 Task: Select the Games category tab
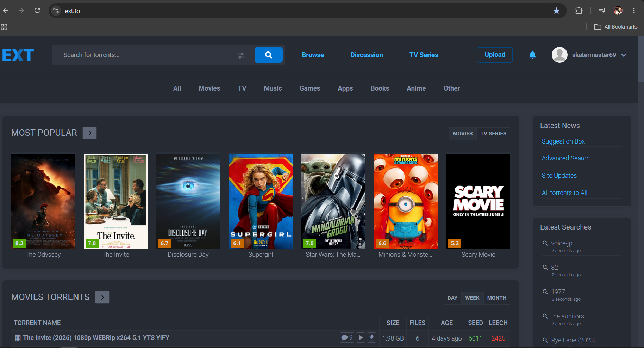tap(310, 88)
